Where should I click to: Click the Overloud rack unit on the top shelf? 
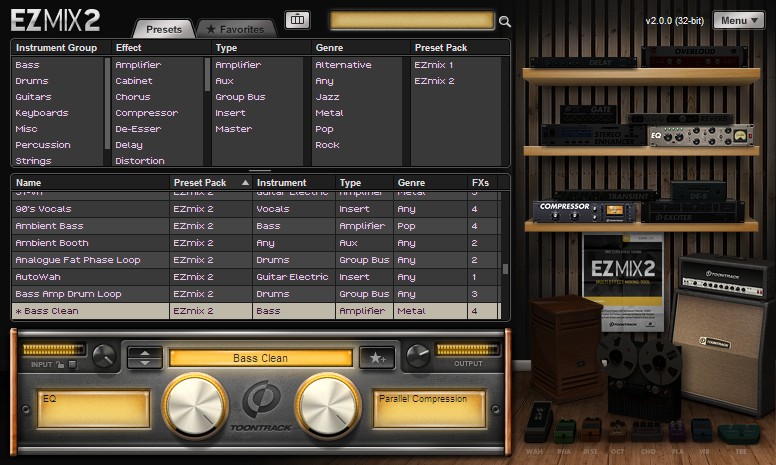pos(694,56)
